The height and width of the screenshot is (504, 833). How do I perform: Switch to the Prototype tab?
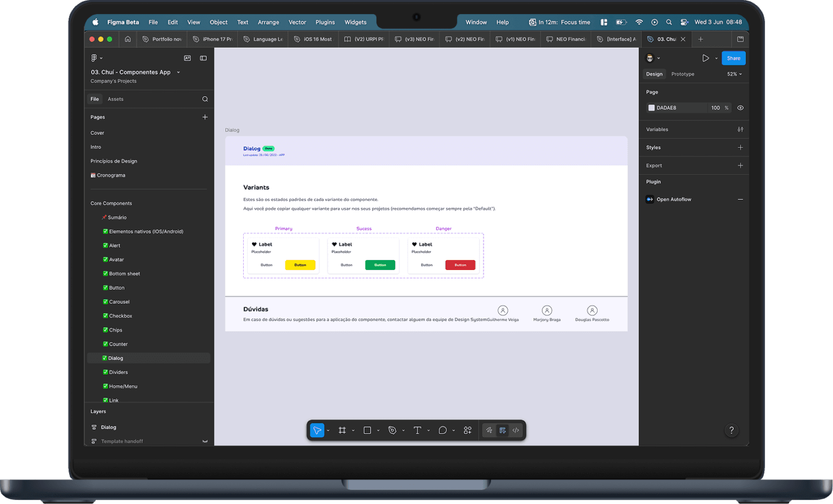(683, 74)
